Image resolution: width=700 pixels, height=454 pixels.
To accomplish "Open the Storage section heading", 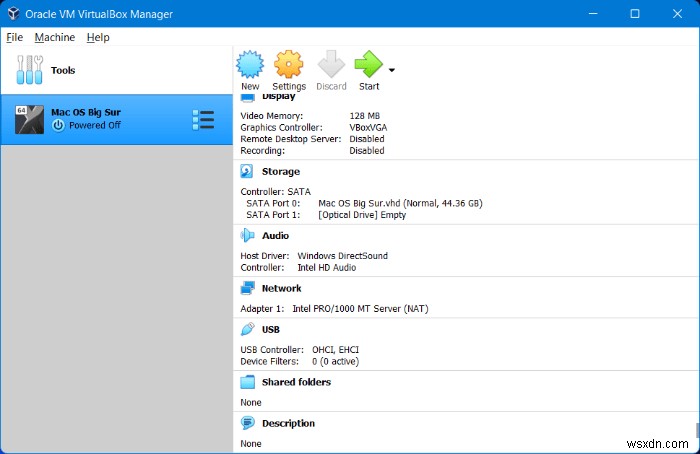I will 281,171.
